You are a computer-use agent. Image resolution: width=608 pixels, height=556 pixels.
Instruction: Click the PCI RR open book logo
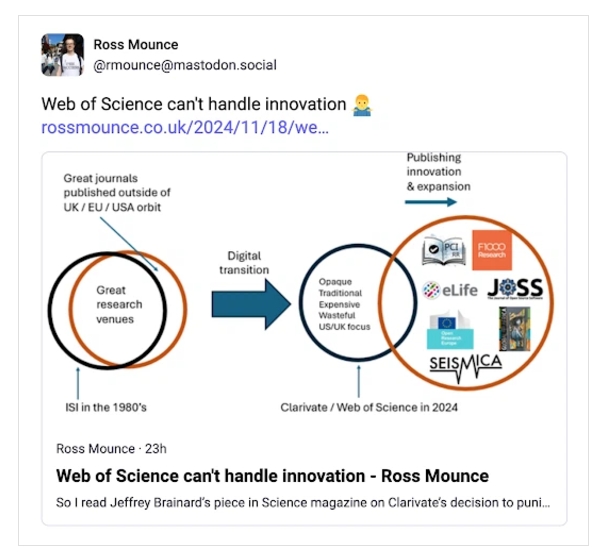443,250
